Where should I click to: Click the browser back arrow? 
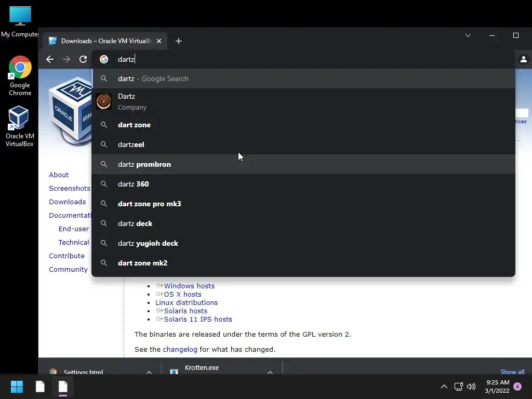click(x=50, y=59)
